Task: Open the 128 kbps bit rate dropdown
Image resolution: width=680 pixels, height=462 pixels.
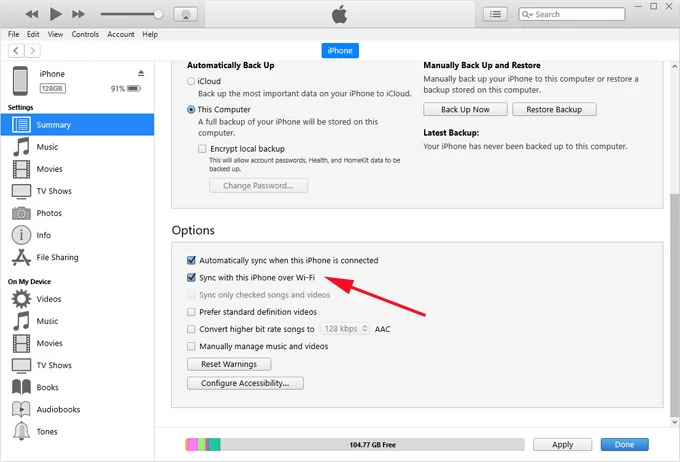Action: tap(345, 328)
